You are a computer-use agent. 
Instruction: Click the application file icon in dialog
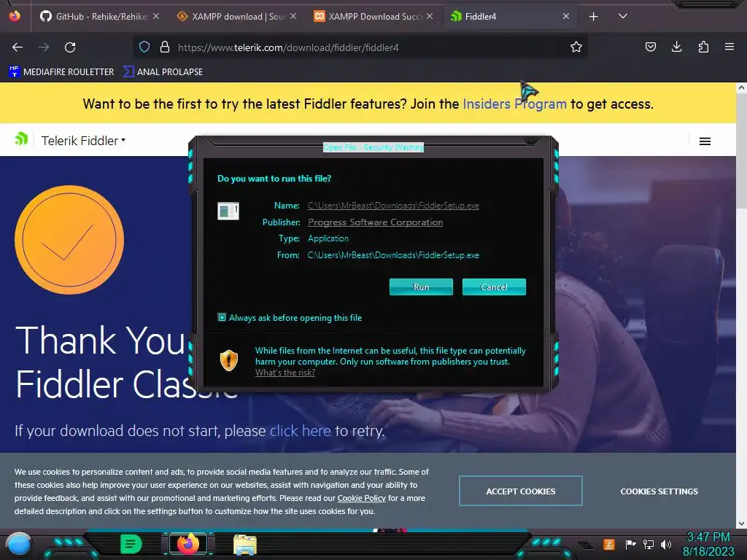228,211
